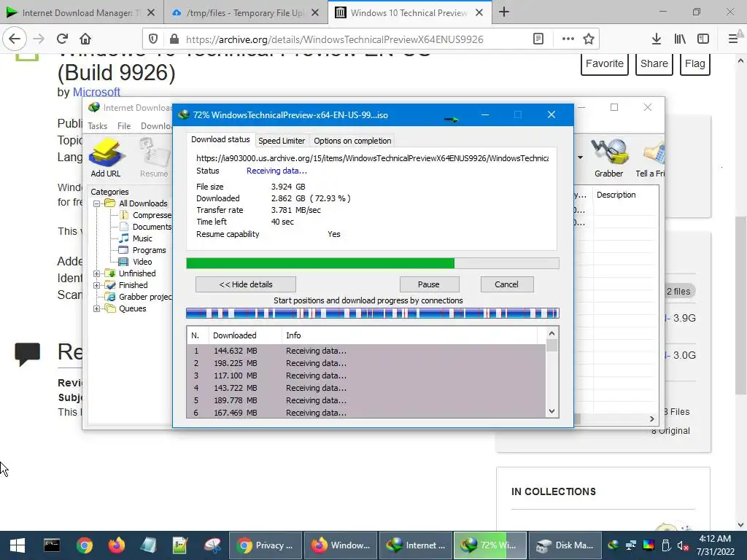Open the Notepad++ taskbar icon

[180, 545]
